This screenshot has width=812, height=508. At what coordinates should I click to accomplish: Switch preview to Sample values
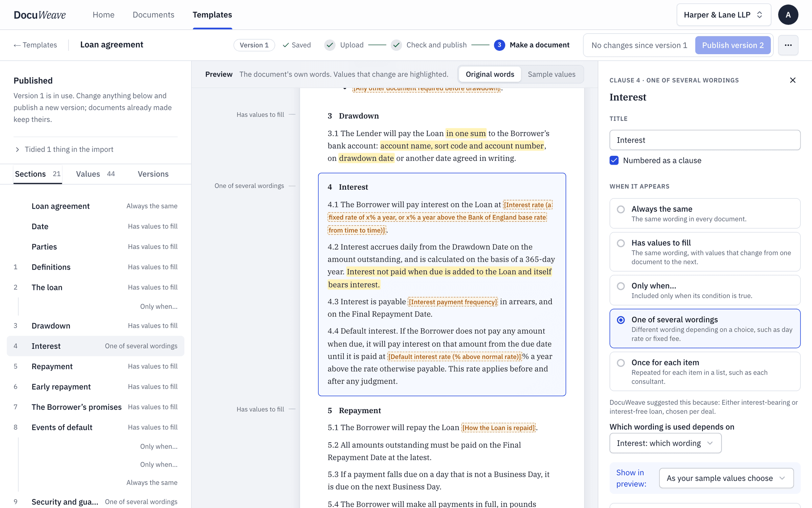click(x=551, y=74)
